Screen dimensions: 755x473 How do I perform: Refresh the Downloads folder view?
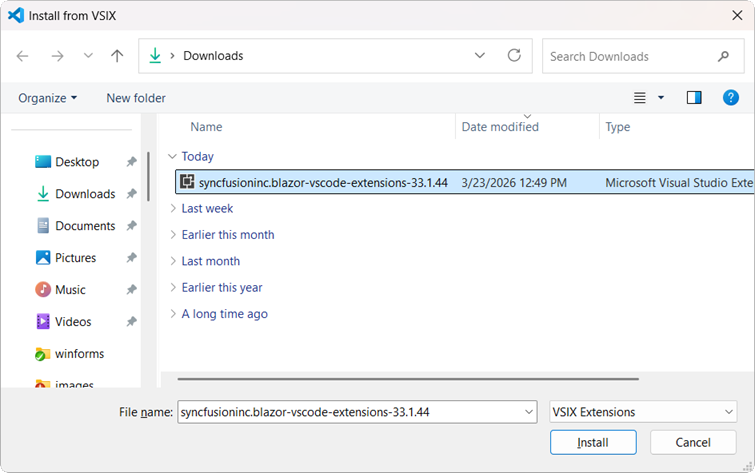pyautogui.click(x=514, y=55)
